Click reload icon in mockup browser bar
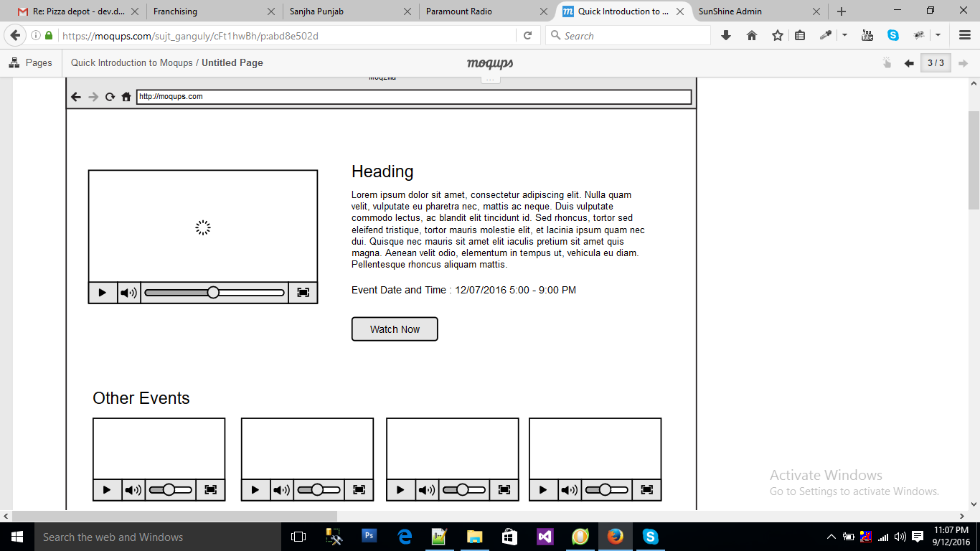Image resolution: width=980 pixels, height=551 pixels. (110, 97)
